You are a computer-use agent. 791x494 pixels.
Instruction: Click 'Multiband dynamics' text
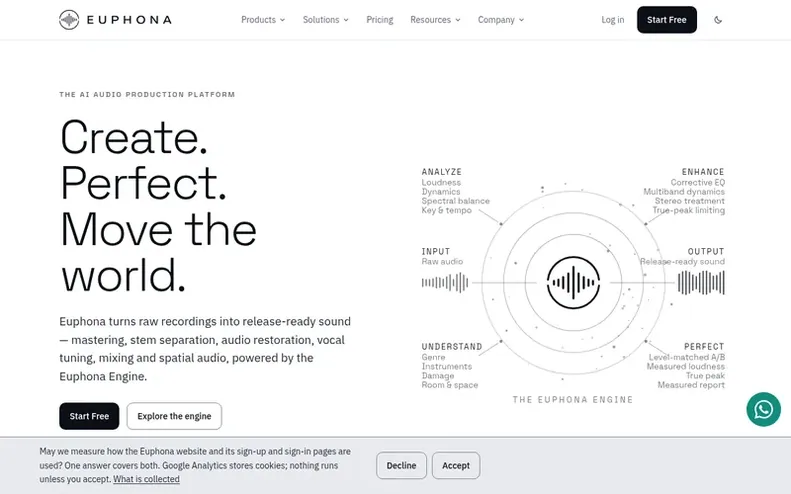click(684, 192)
